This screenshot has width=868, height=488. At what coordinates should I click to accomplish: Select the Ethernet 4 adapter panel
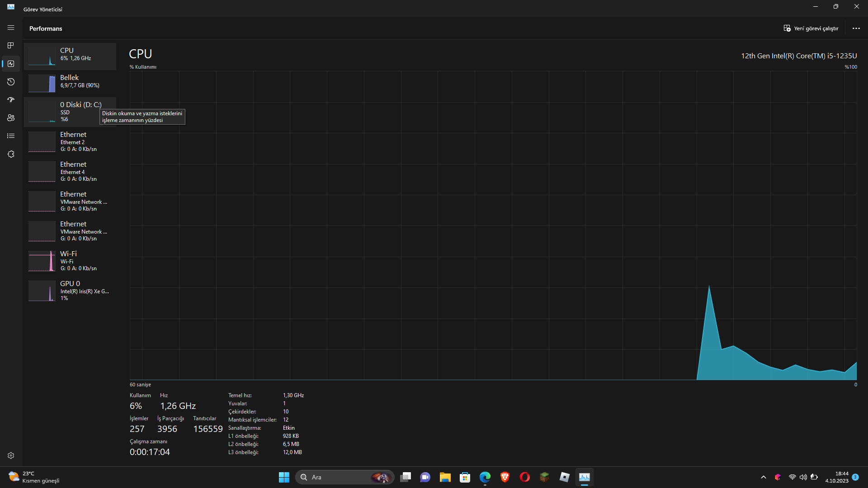pos(70,171)
